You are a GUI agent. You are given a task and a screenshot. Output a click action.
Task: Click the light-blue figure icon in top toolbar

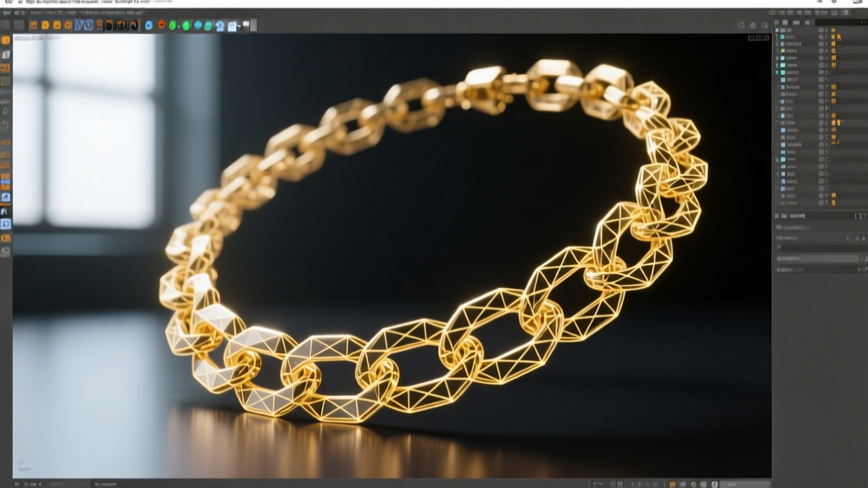pos(220,26)
